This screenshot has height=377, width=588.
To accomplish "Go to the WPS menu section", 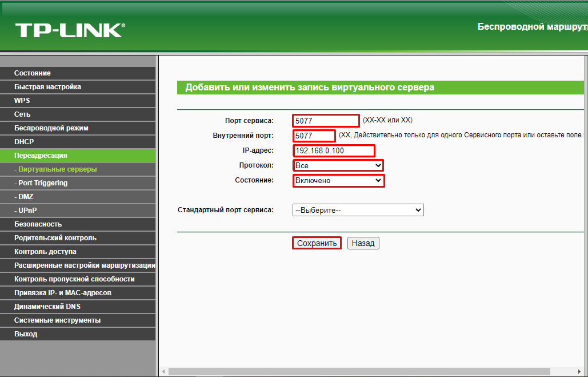I will pos(22,101).
